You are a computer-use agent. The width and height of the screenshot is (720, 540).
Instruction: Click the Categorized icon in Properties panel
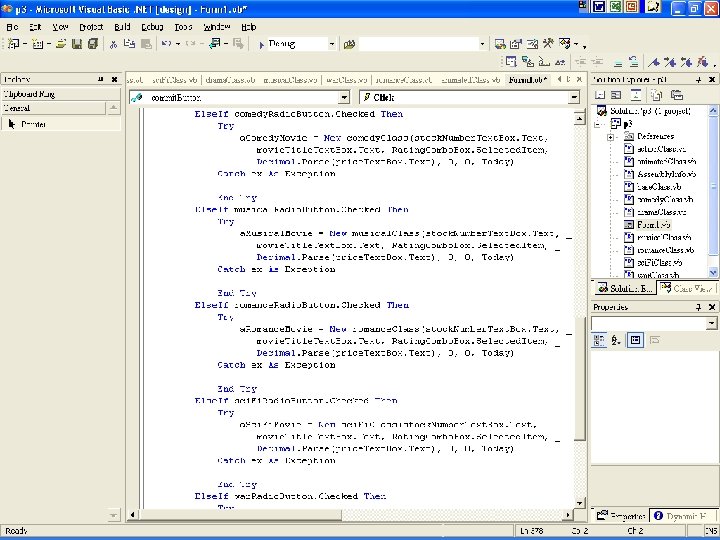[599, 340]
